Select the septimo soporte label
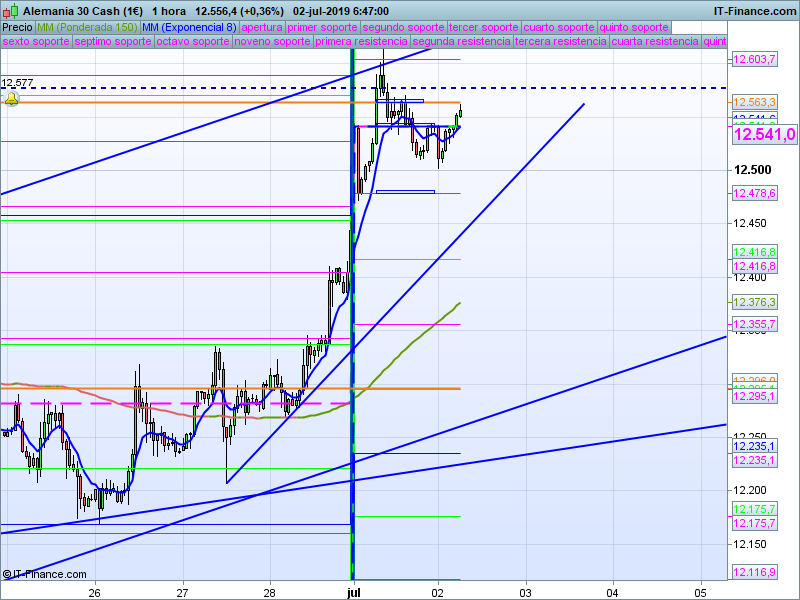Screen dimensions: 800x600 (113, 41)
